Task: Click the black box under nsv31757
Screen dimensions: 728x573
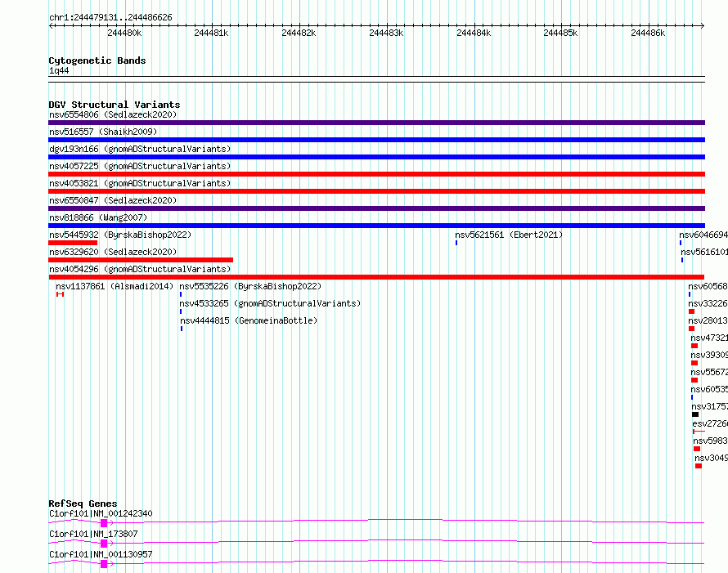Action: (695, 414)
